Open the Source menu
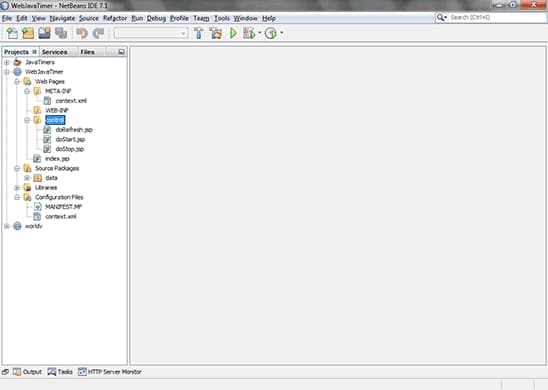The width and height of the screenshot is (548, 390). 89,18
